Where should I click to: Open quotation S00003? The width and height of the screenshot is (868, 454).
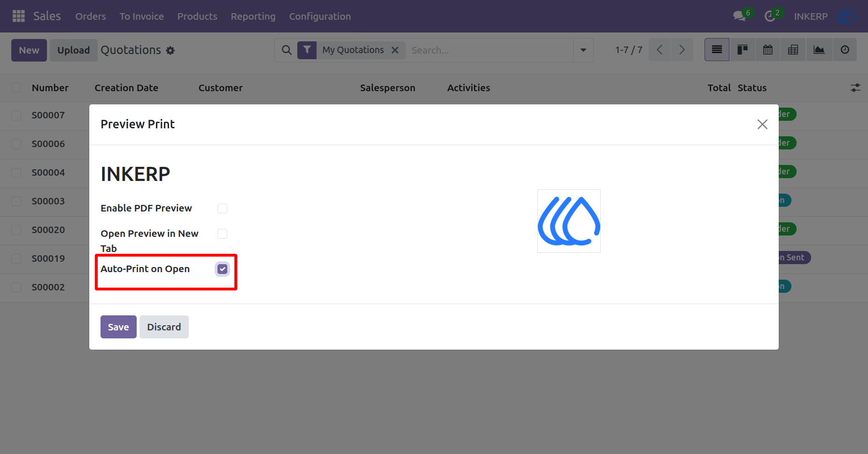tap(48, 201)
